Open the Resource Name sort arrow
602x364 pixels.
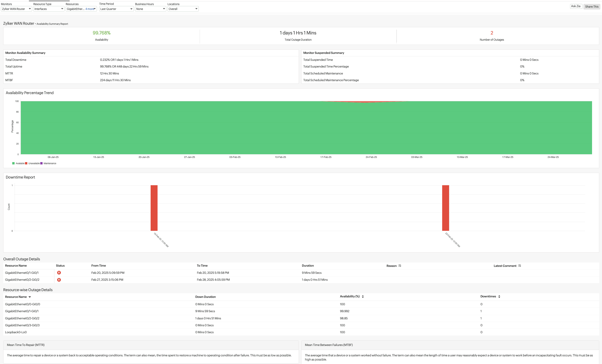click(30, 297)
